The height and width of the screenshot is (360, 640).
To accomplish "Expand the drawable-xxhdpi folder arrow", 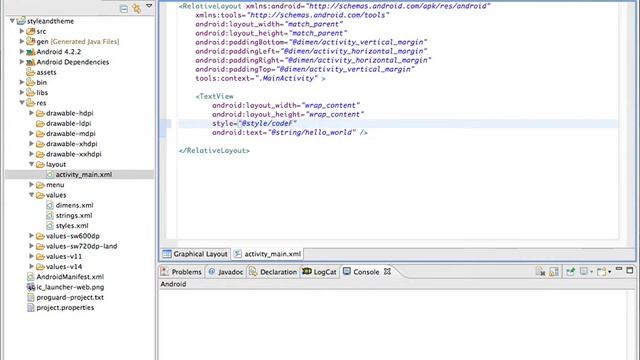I will click(x=31, y=154).
